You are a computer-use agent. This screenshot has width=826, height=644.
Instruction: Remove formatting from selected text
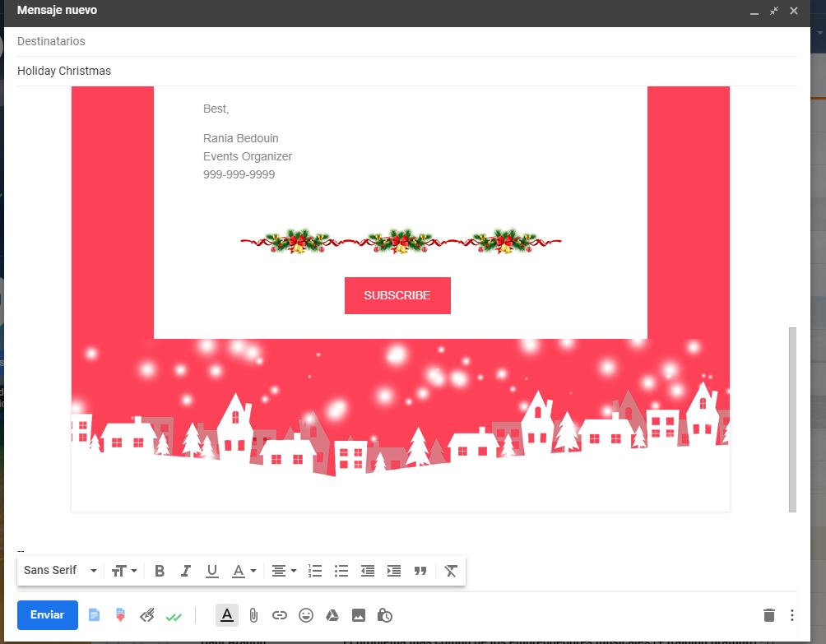point(450,570)
